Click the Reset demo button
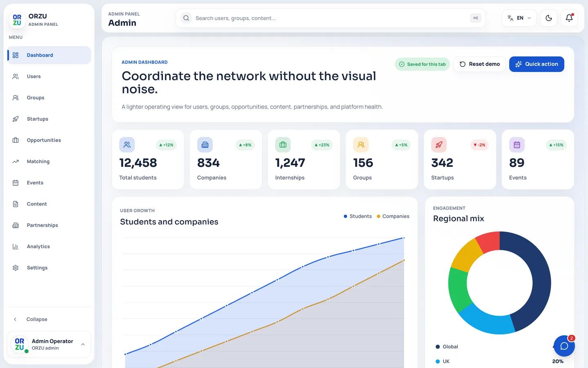 pos(480,64)
